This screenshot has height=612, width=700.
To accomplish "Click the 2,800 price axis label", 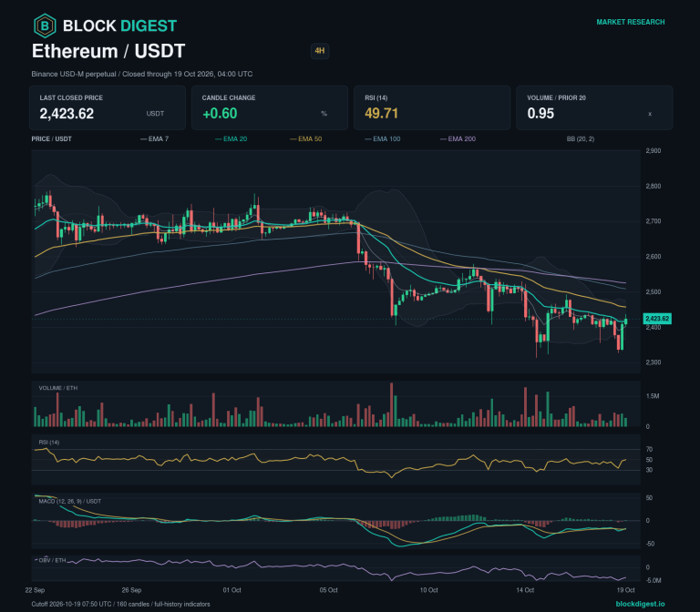I will (654, 186).
